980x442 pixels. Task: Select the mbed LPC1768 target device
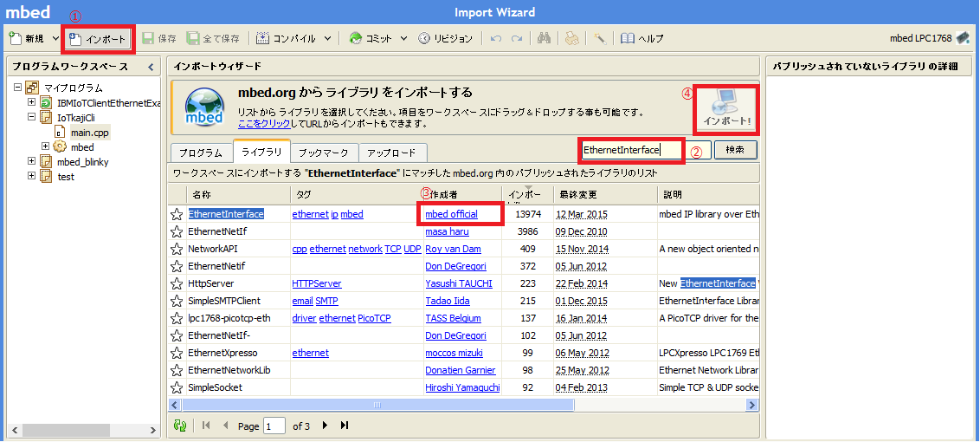[929, 39]
